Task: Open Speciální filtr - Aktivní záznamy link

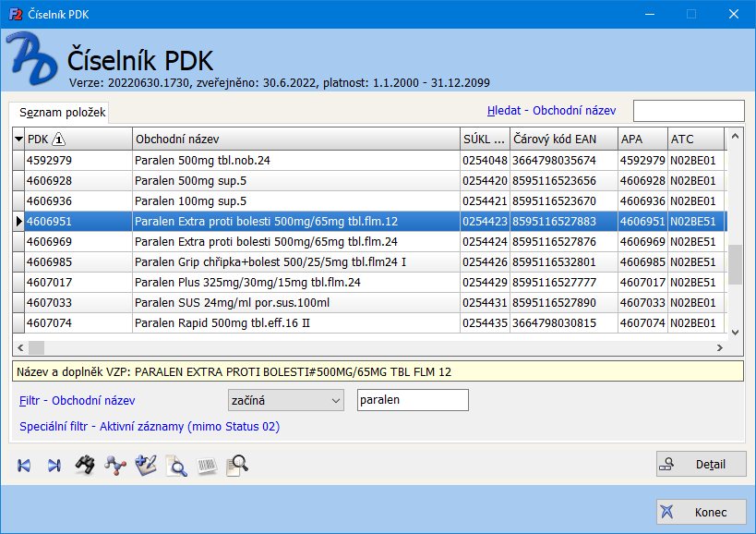Action: click(x=150, y=427)
